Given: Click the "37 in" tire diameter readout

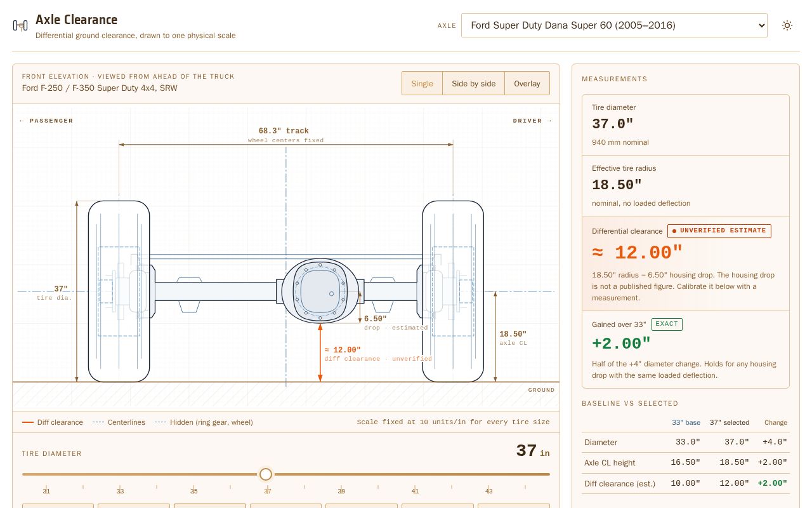Looking at the screenshot, I should 532,451.
